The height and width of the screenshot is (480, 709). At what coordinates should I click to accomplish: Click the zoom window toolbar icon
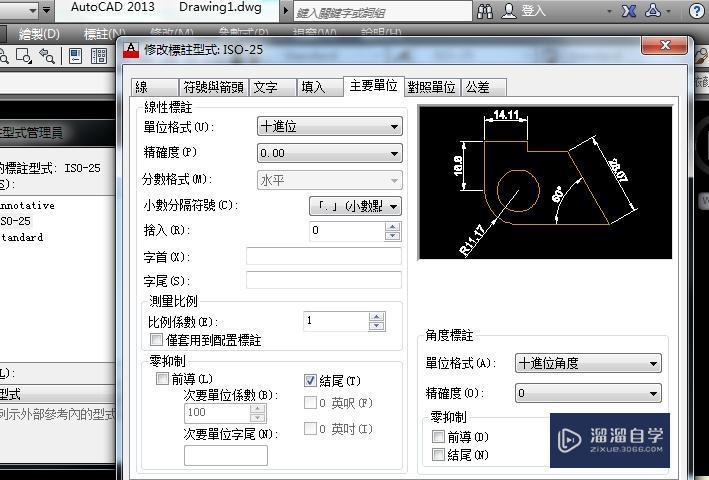point(24,56)
